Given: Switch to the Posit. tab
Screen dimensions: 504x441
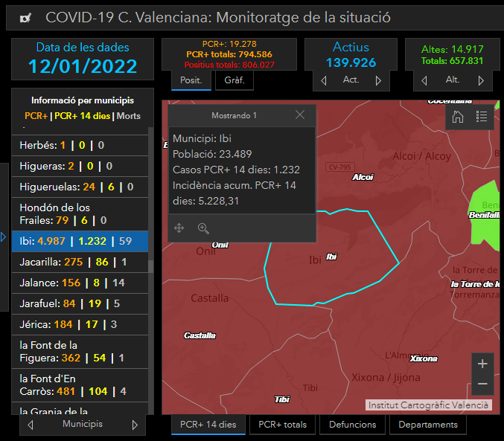Looking at the screenshot, I should click(191, 80).
